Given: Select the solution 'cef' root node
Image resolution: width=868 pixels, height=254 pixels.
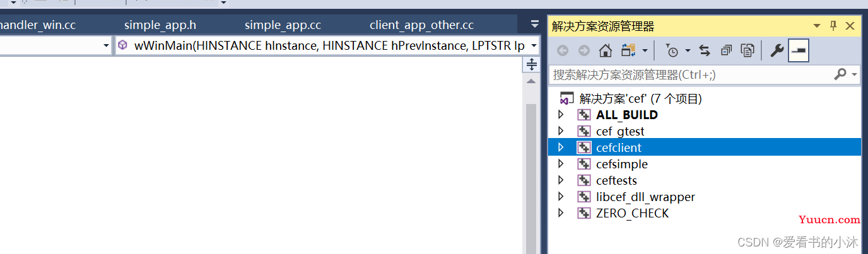Looking at the screenshot, I should click(641, 99).
